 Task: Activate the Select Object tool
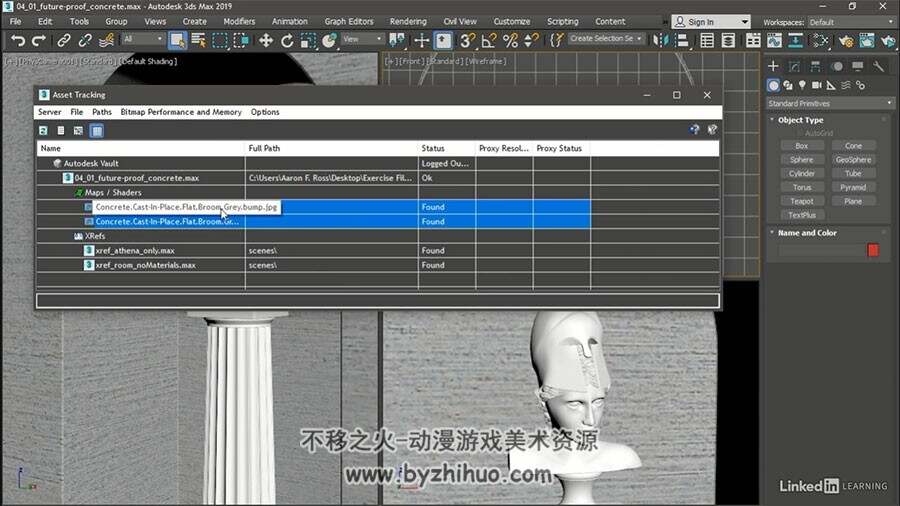(x=177, y=41)
